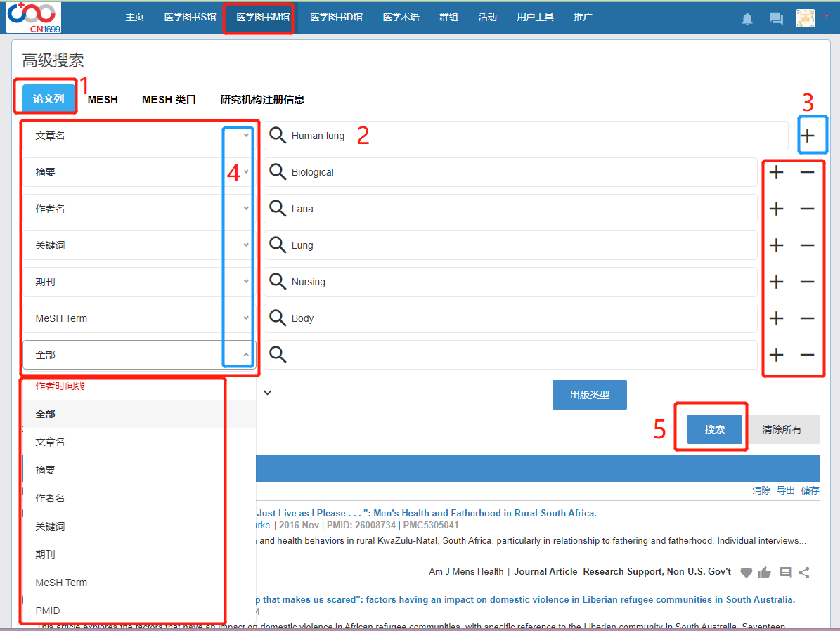The width and height of the screenshot is (840, 631).
Task: Like the first article with heart icon
Action: pyautogui.click(x=747, y=572)
